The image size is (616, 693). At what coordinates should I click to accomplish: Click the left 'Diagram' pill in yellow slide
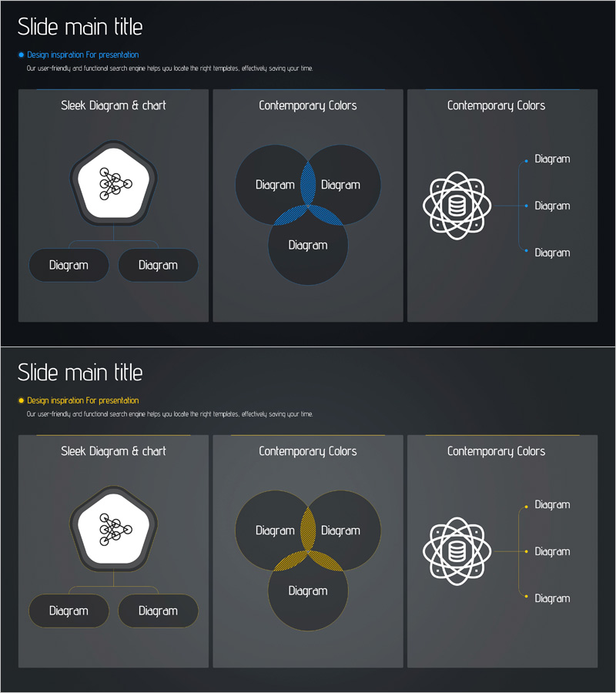[x=69, y=611]
